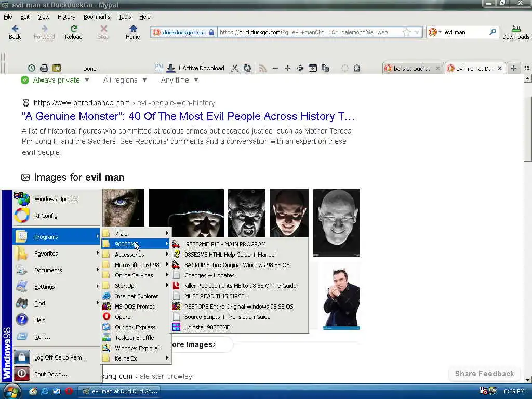Launch Opera from taskbar quick launch
The width and height of the screenshot is (532, 399).
coord(69,391)
